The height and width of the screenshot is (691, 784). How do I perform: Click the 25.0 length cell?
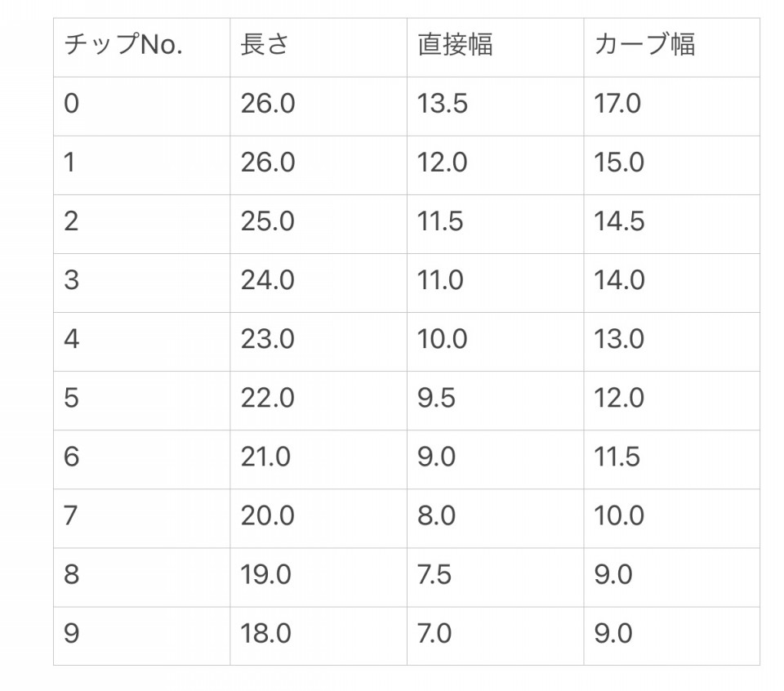[318, 224]
